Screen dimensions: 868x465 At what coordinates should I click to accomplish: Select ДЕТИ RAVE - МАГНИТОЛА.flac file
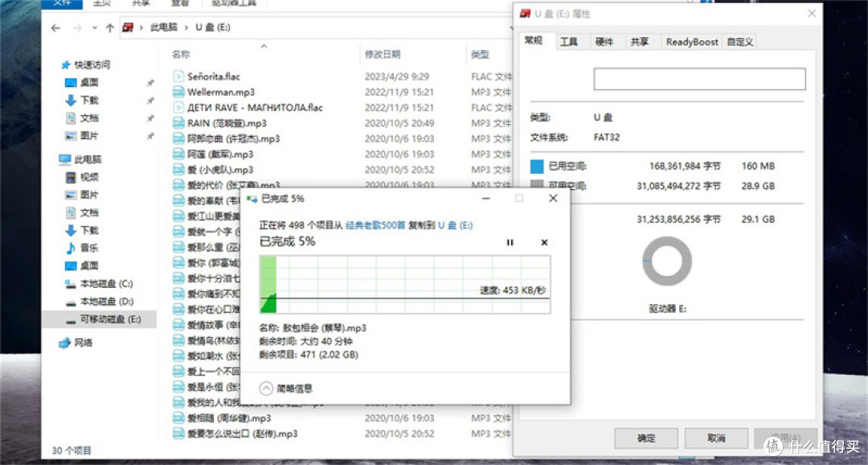255,108
